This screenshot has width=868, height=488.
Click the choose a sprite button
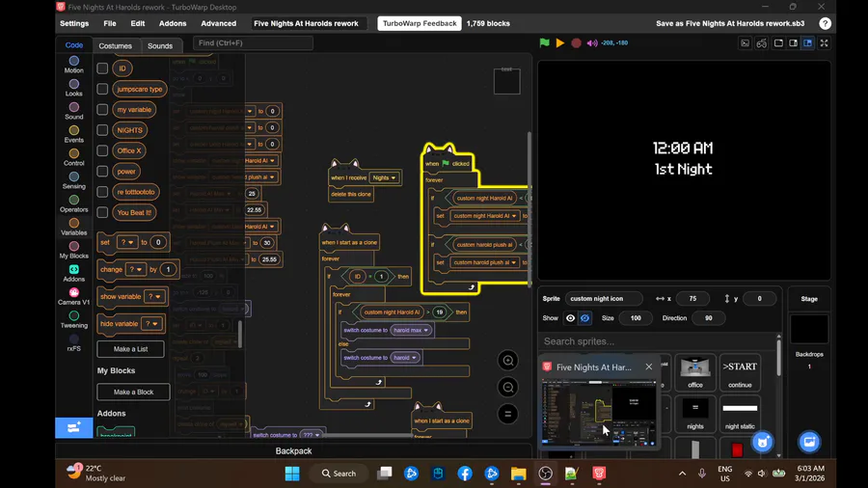click(x=762, y=442)
